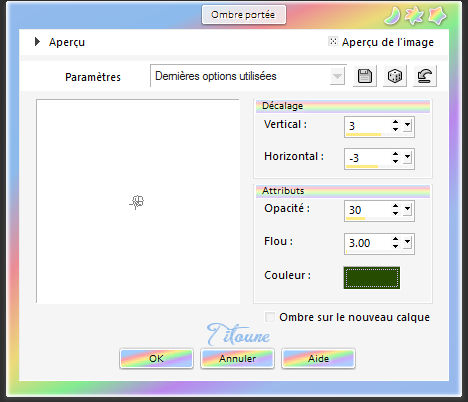The height and width of the screenshot is (402, 468).
Task: Click the save preset floppy disk icon
Action: 365,76
